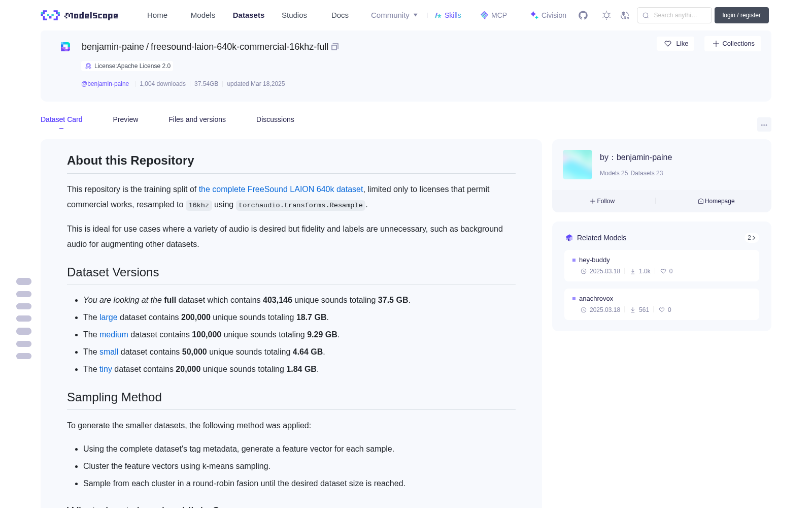Open the GitHub icon link

click(583, 15)
